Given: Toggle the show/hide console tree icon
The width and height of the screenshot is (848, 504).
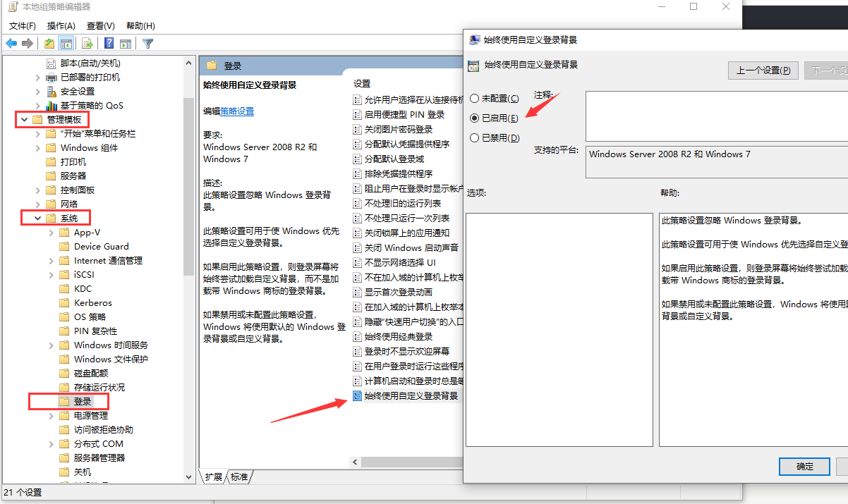Looking at the screenshot, I should (66, 44).
